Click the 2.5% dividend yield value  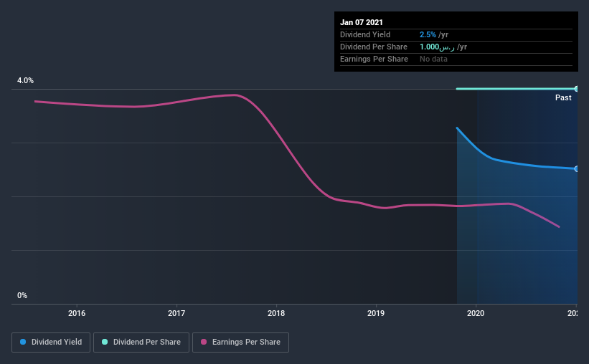point(428,34)
